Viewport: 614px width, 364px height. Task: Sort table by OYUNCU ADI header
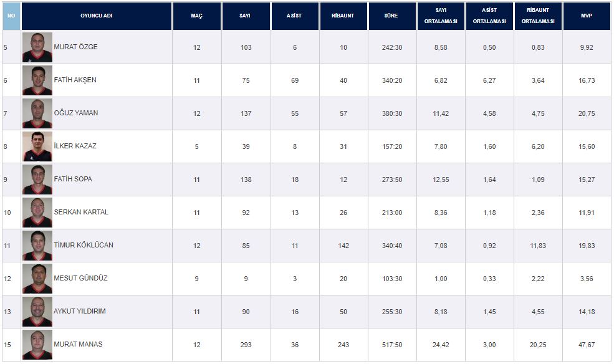(x=97, y=16)
